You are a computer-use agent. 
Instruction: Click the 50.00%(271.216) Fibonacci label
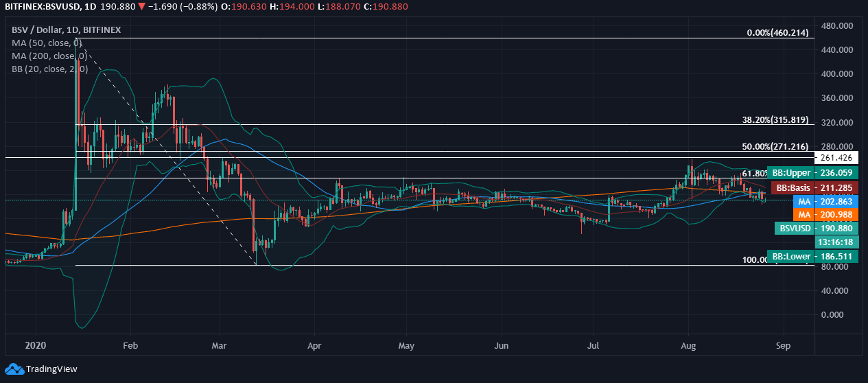(775, 146)
